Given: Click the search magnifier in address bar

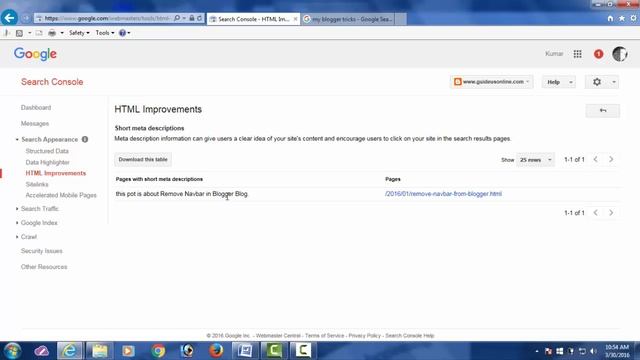Looking at the screenshot, I should (177, 18).
